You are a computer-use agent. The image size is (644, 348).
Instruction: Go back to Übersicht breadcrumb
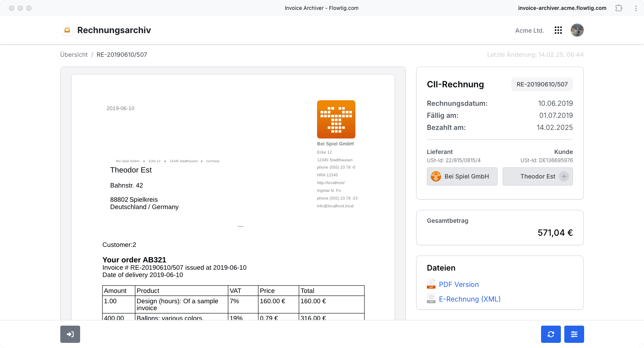click(74, 55)
